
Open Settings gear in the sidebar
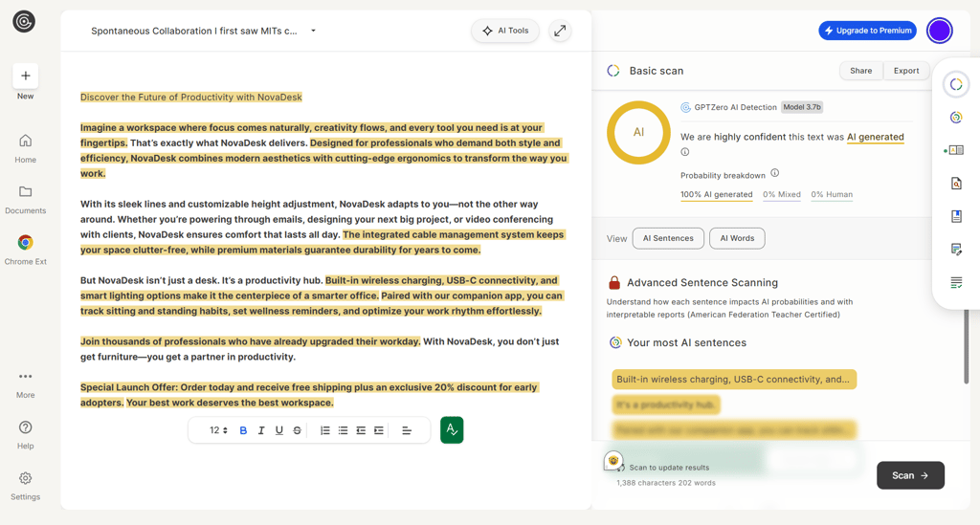[x=25, y=487]
